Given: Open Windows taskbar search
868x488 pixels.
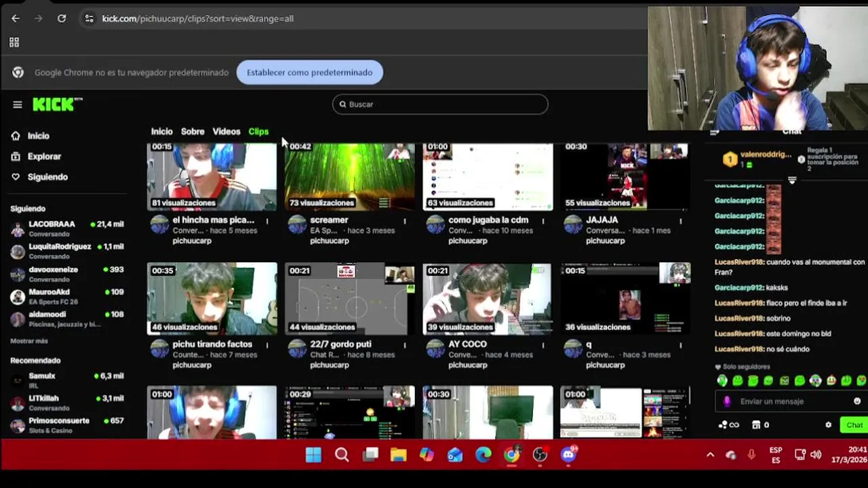Looking at the screenshot, I should tap(342, 455).
